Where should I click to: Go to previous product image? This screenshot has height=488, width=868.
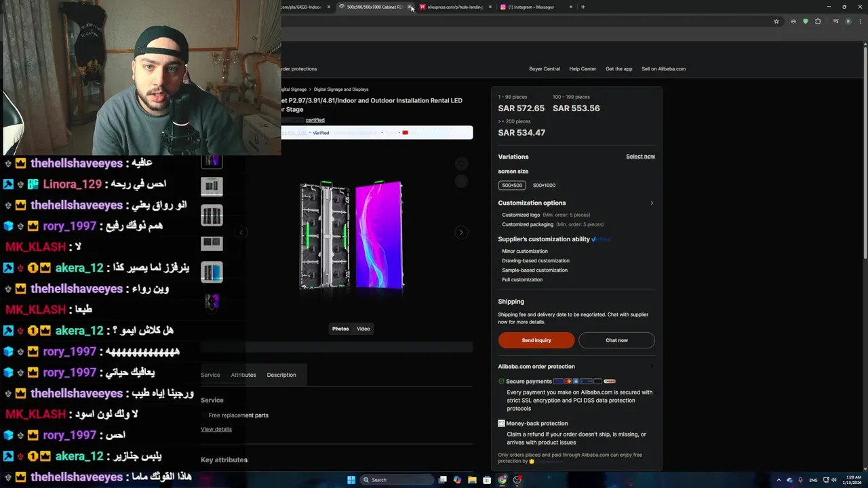click(x=241, y=232)
